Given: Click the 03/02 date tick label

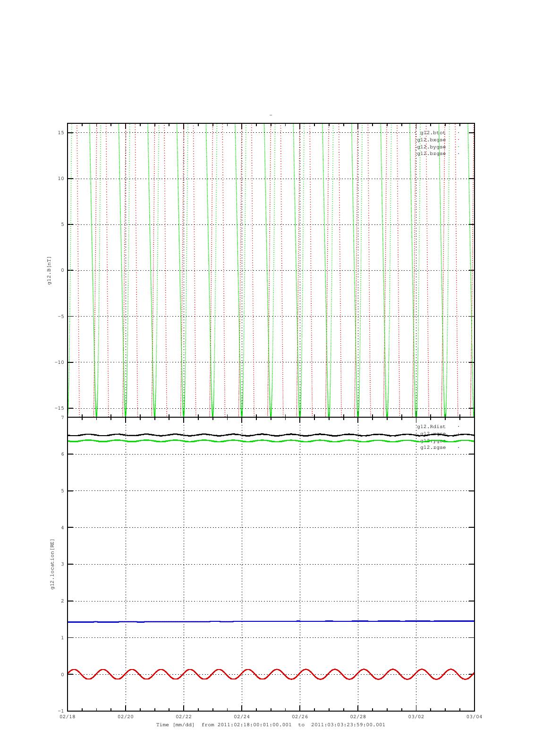Looking at the screenshot, I should [x=416, y=716].
